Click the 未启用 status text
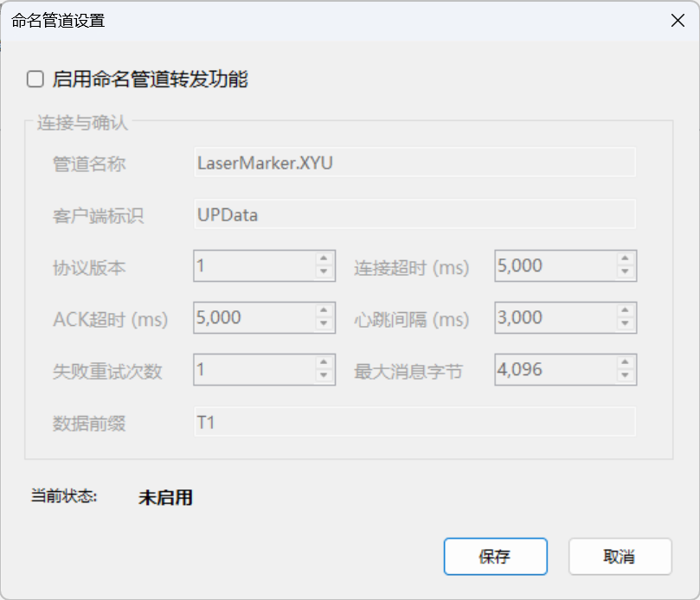This screenshot has width=700, height=600. (x=165, y=497)
